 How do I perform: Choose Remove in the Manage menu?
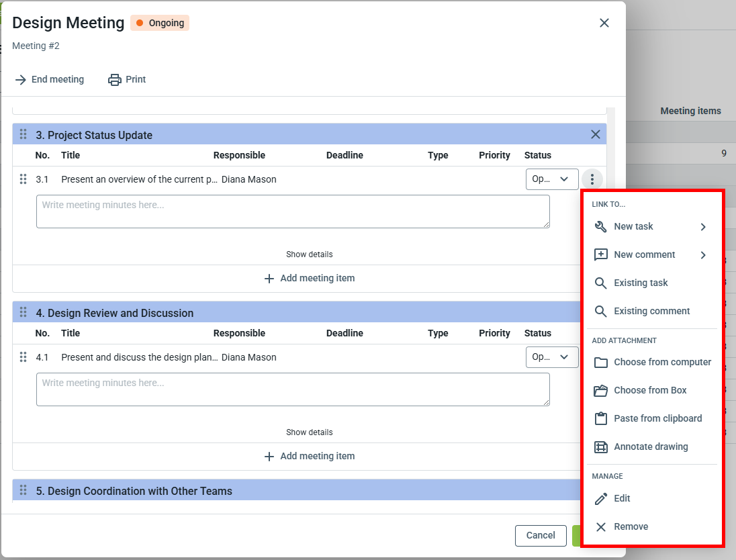pos(631,526)
